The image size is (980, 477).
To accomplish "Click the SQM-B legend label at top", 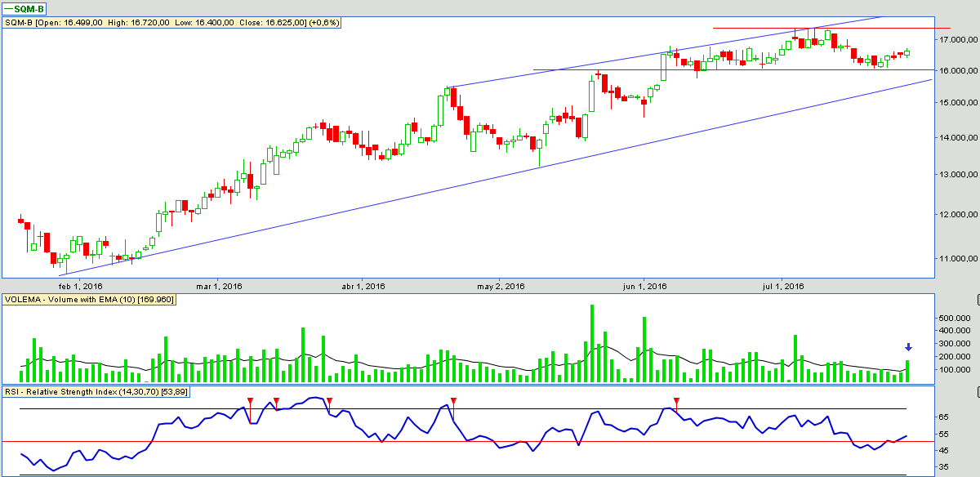I will [24, 8].
